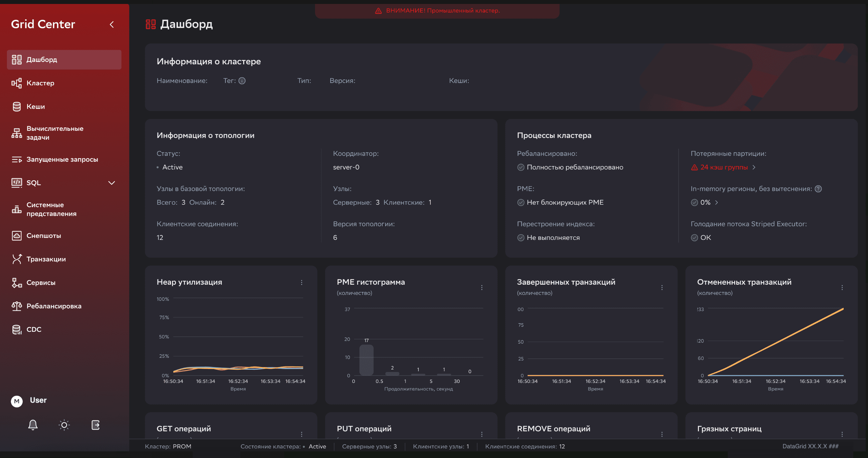Expand the SQL submenu chevron

click(x=111, y=183)
